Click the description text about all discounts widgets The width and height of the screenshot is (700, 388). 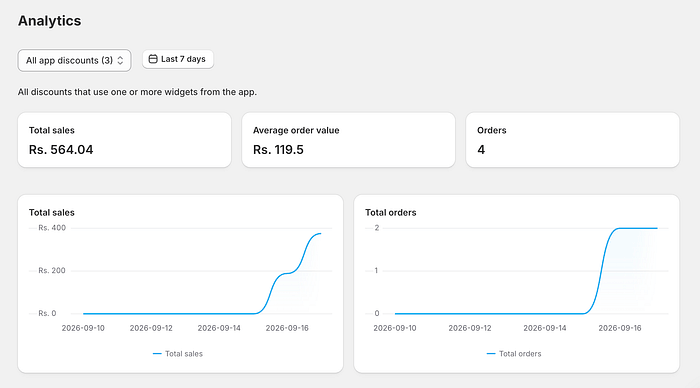point(137,92)
